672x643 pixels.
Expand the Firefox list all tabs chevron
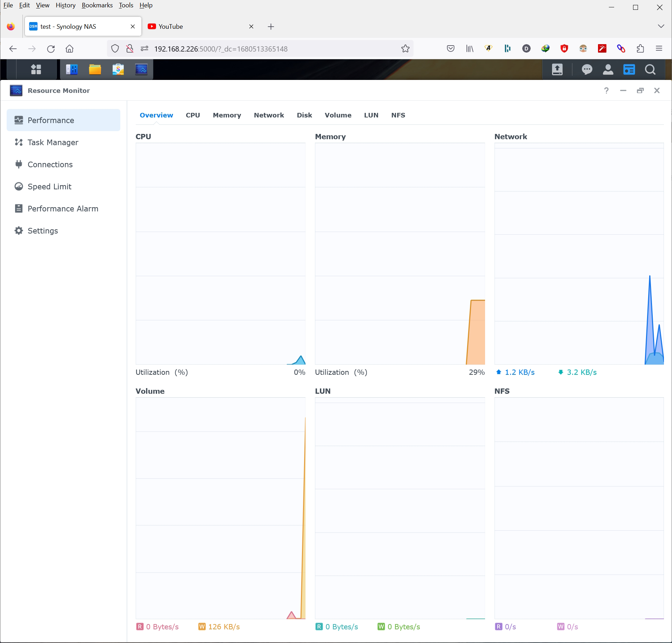coord(661,26)
